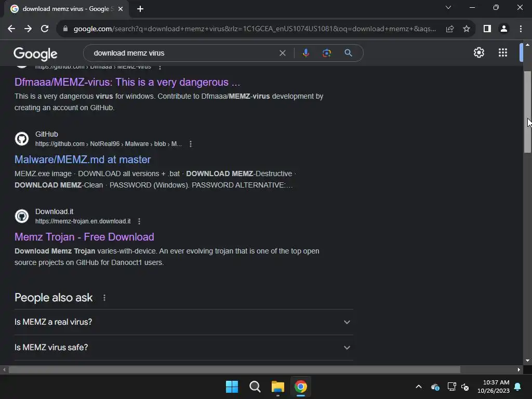Reload the Google search page
Screen dimensions: 532x399
45,29
